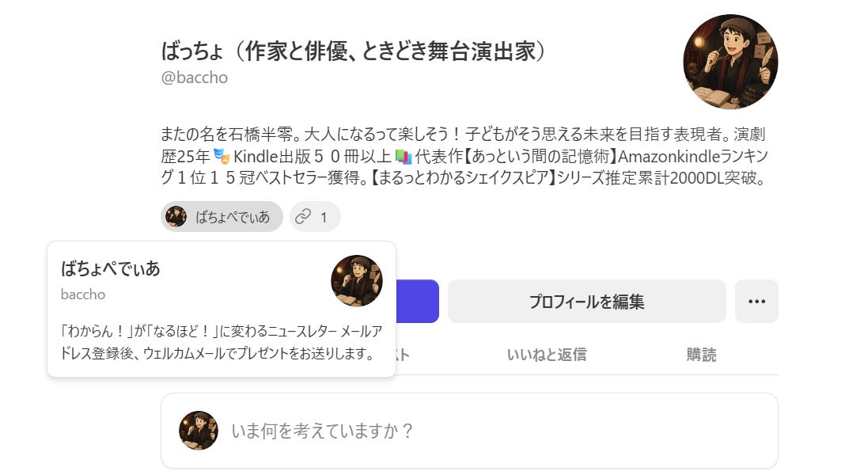Click the blue button partly hidden behind the popup
Viewport: 868px width, 475px height.
click(x=418, y=301)
